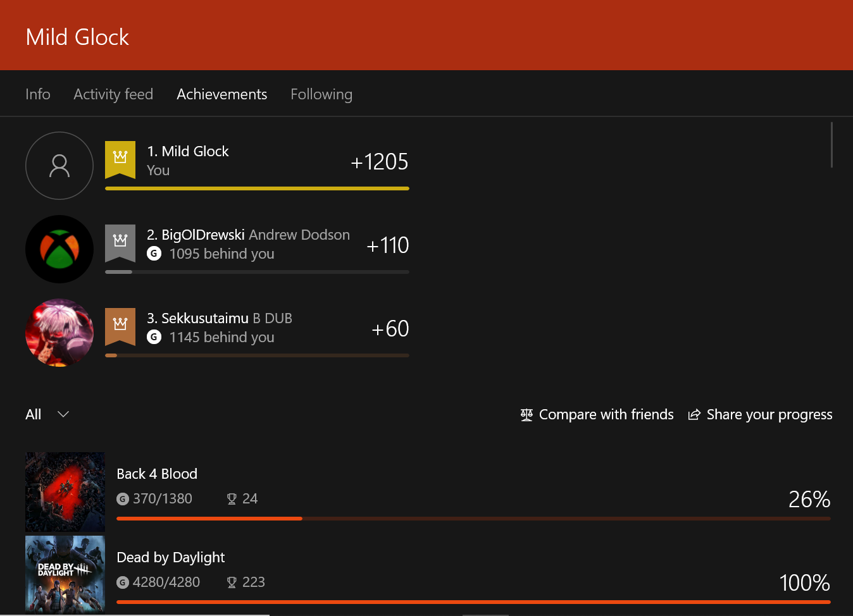Click Dead by Daylight progress bar

473,602
